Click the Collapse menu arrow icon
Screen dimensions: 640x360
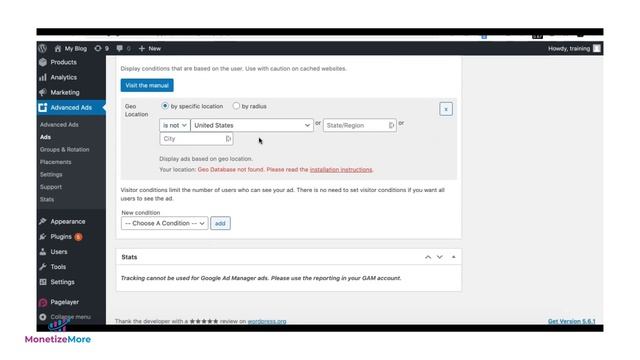[43, 317]
